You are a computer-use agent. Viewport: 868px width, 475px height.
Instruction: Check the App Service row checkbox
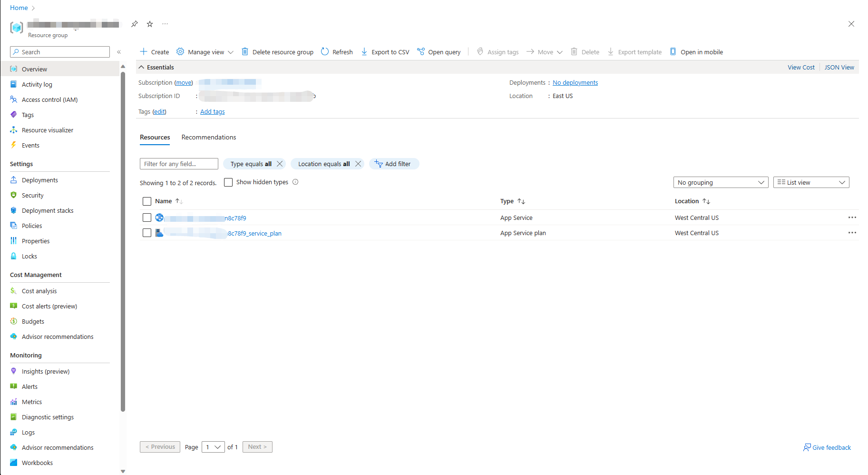[x=147, y=218]
